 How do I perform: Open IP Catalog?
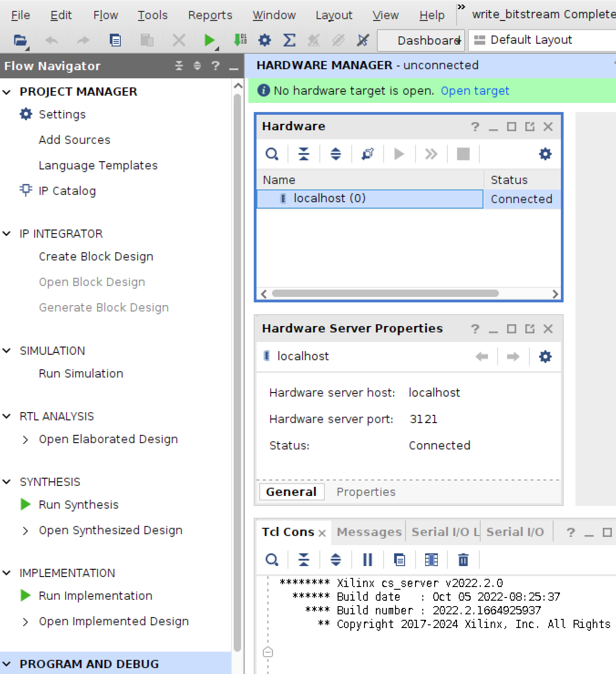coord(67,191)
